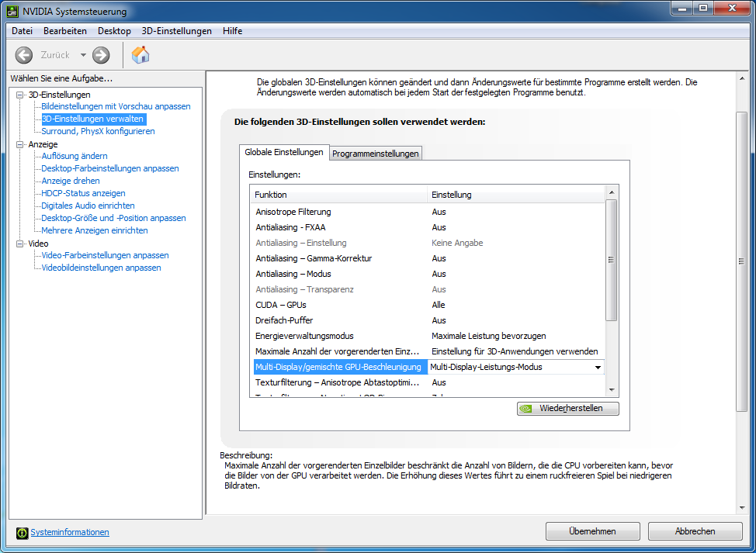Click the Wiederherstellen button
The width and height of the screenshot is (756, 553).
click(x=568, y=409)
